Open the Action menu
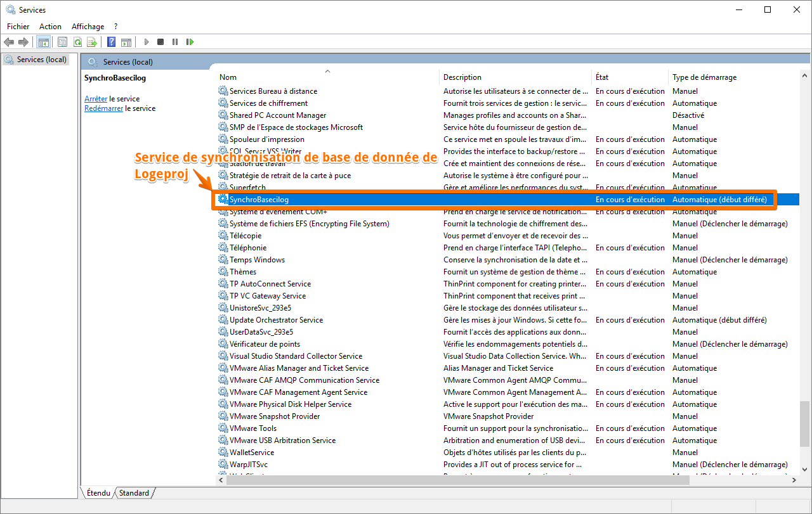Screen dimensions: 812x514 [50, 27]
